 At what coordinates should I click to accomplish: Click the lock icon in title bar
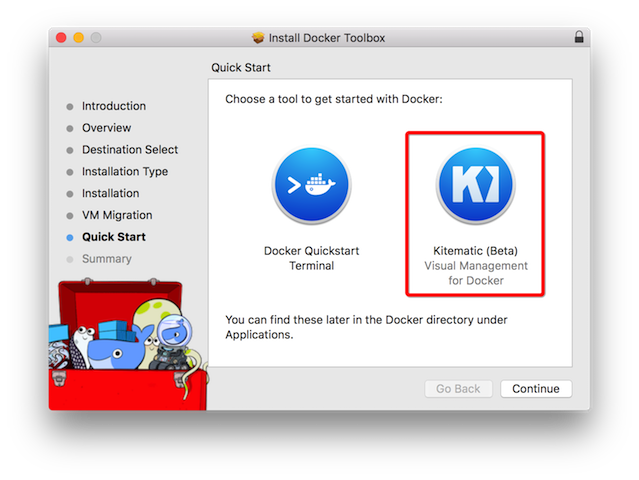(x=579, y=38)
